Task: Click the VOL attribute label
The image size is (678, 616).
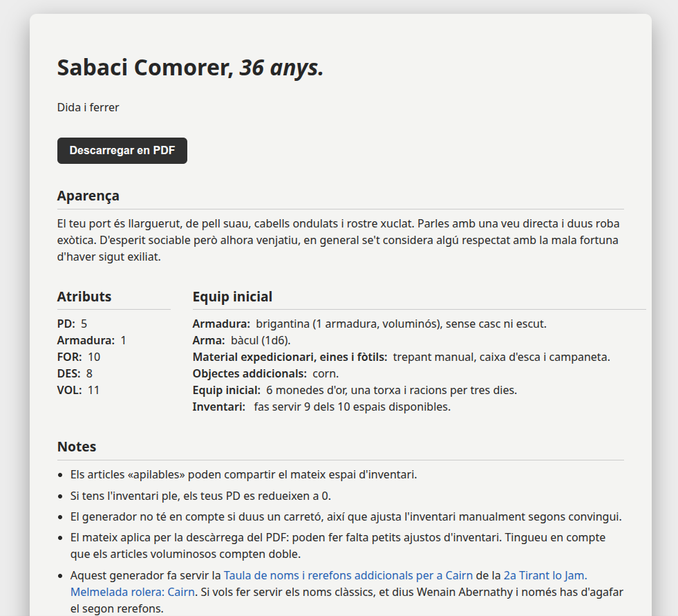Action: tap(69, 390)
